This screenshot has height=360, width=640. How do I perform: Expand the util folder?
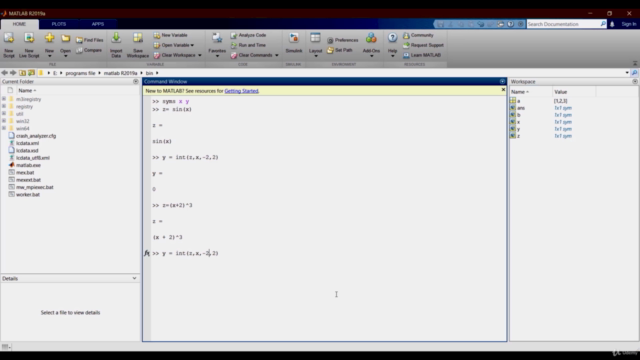point(4,113)
